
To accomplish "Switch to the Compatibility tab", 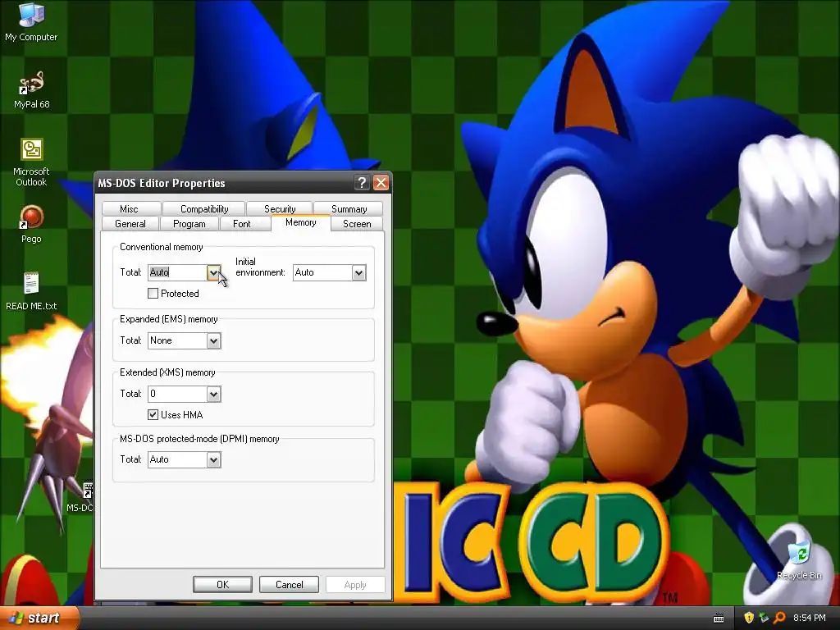I will pos(204,209).
